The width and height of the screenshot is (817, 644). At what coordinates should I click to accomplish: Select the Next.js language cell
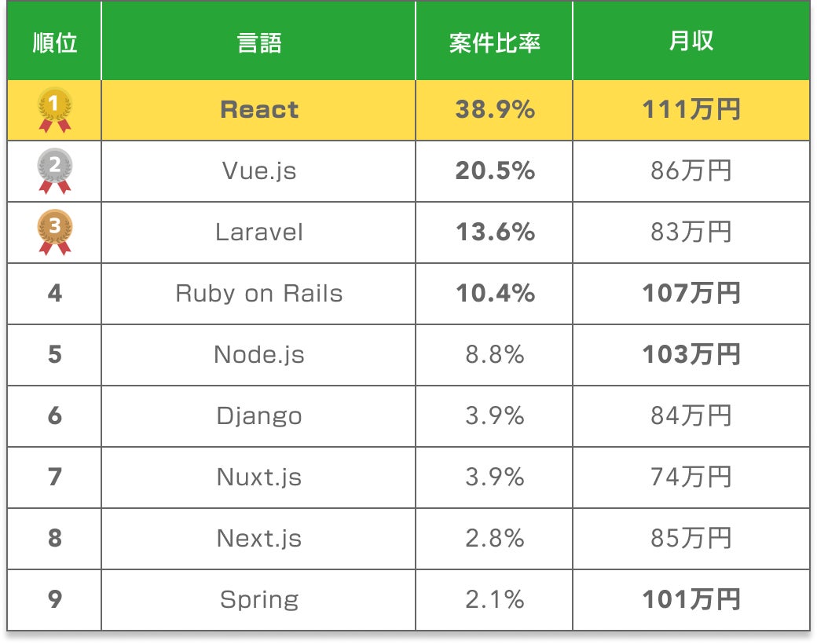click(258, 539)
